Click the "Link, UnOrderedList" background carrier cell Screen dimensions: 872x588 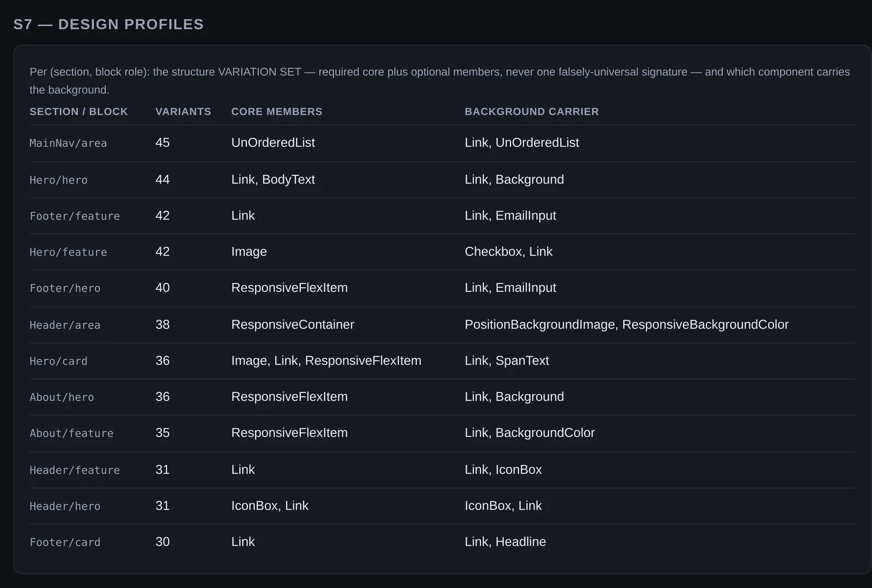522,143
